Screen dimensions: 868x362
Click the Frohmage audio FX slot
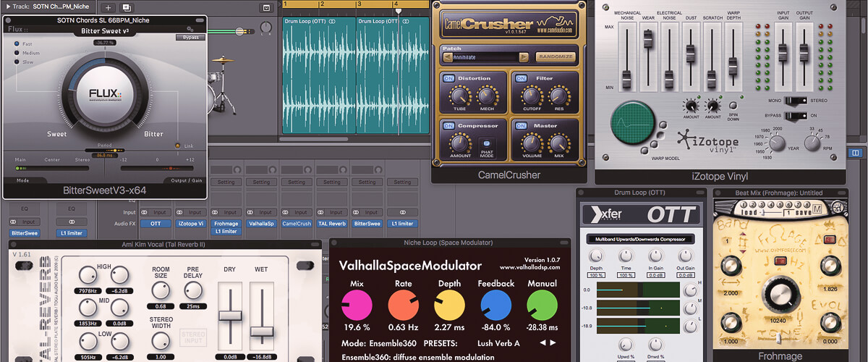click(x=226, y=224)
